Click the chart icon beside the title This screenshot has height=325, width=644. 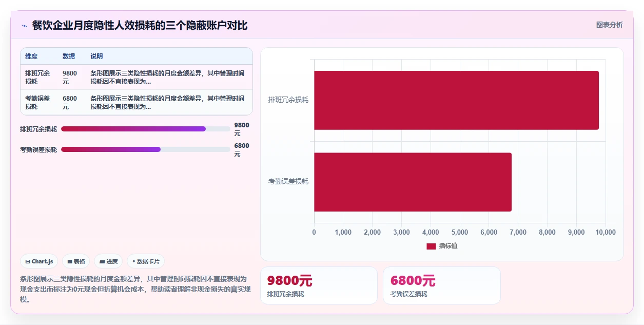[24, 26]
